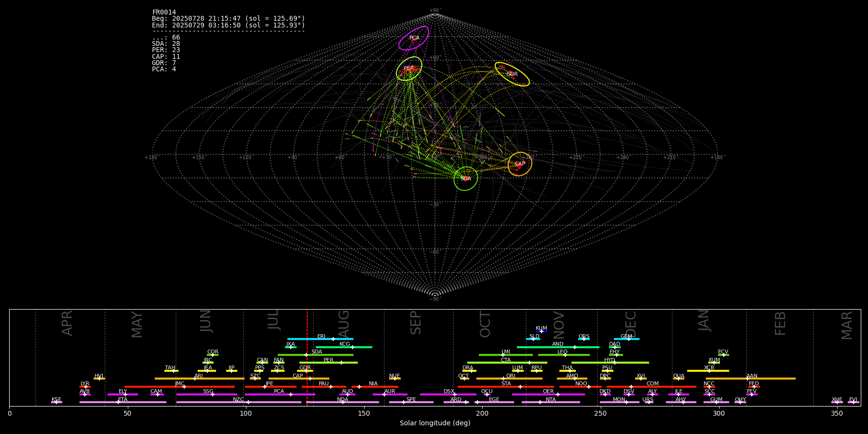Click the NTA shower bar in timeline
The image size is (868, 434).
point(551,402)
